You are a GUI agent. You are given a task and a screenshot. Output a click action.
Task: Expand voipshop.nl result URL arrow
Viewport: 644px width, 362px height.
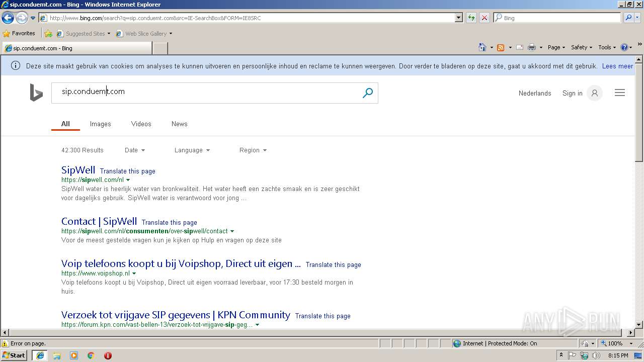[x=134, y=274]
